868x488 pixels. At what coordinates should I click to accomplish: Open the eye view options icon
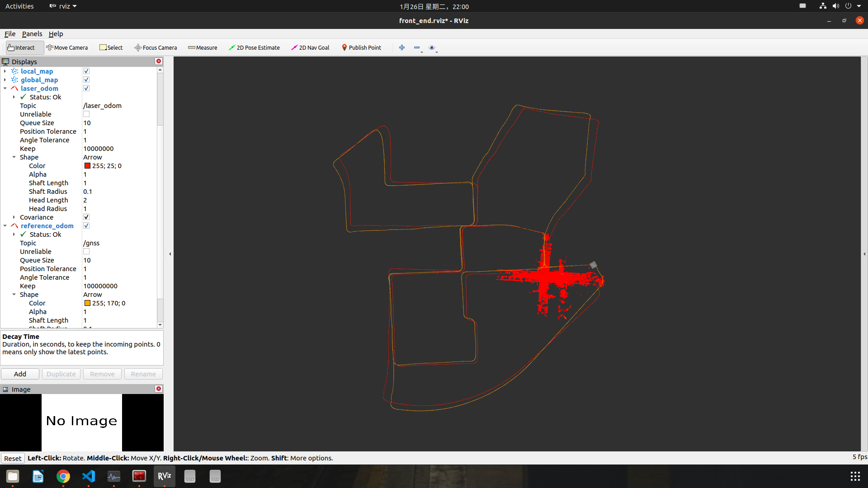[432, 47]
